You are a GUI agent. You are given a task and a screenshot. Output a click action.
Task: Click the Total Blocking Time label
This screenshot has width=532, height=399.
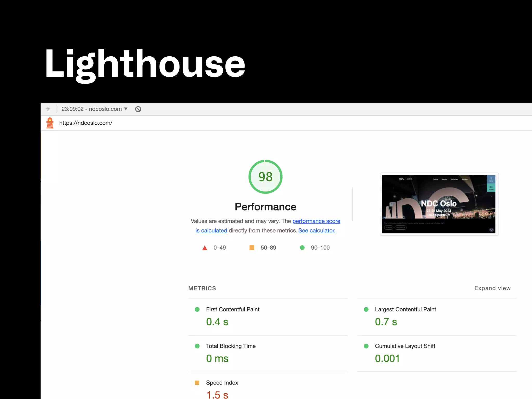(231, 346)
